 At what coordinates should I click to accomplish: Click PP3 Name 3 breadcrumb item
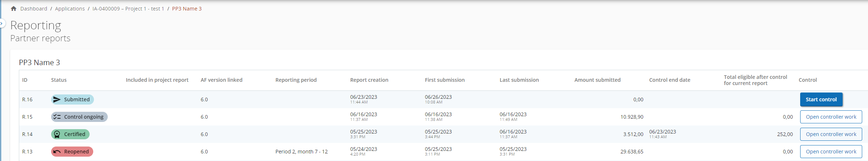187,9
